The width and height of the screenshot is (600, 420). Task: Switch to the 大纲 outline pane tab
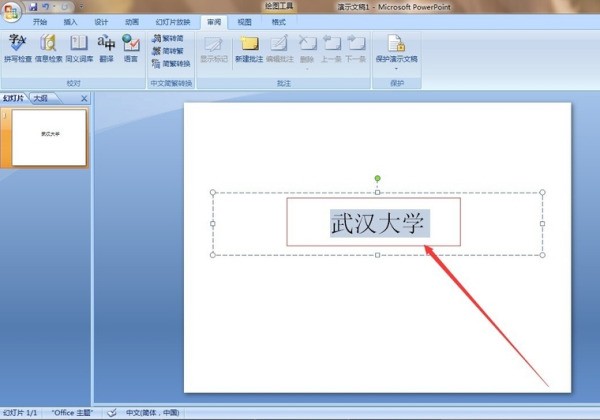(x=41, y=98)
